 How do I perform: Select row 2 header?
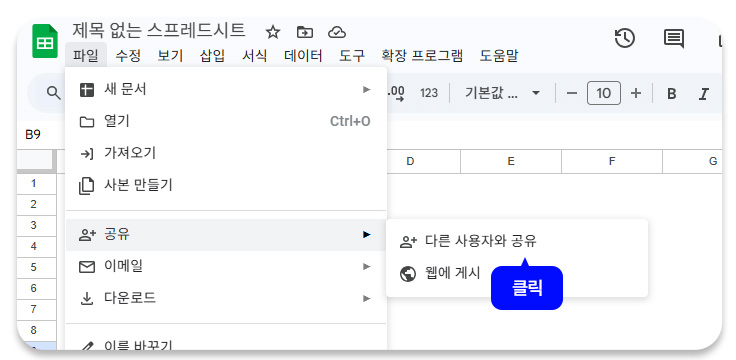[x=37, y=205]
